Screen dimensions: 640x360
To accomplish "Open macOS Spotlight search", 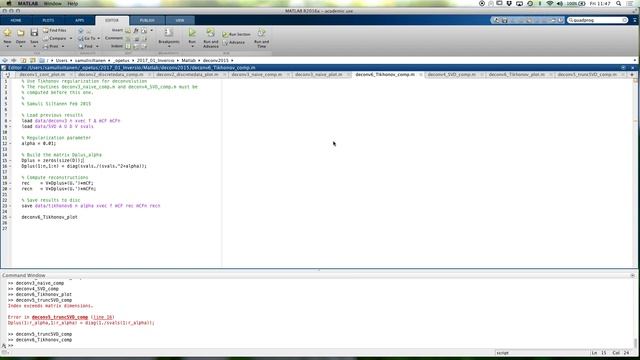I will tap(619, 3).
